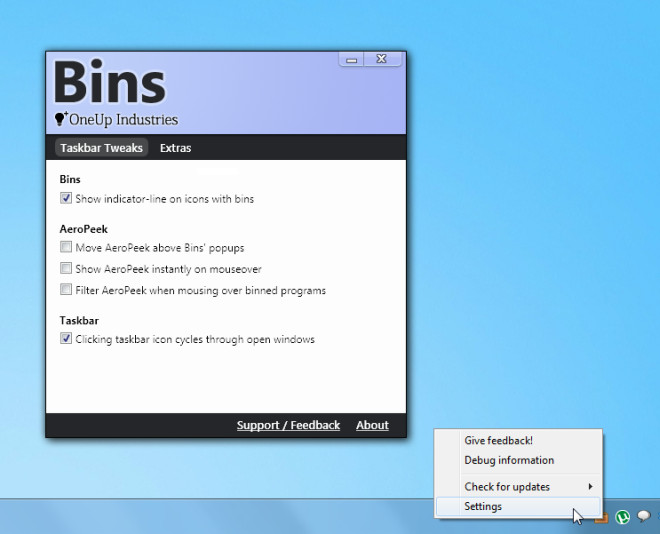The height and width of the screenshot is (534, 660).
Task: Enable Show AeroPeek instantly on mouseover
Action: 66,268
